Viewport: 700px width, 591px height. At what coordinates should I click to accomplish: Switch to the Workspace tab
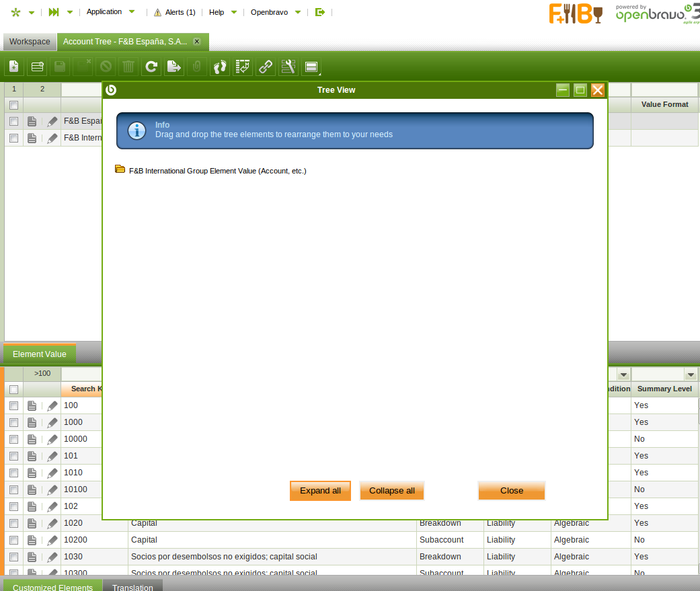pyautogui.click(x=30, y=42)
